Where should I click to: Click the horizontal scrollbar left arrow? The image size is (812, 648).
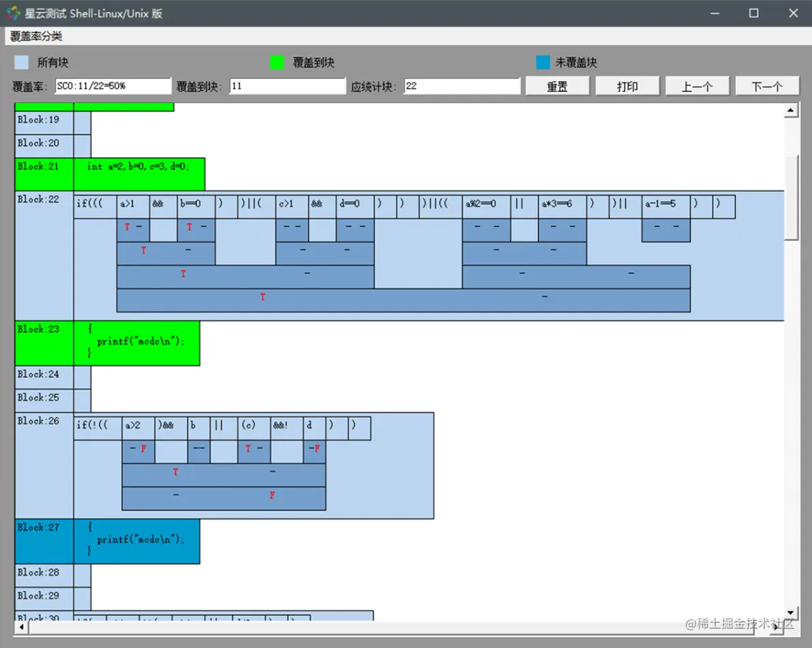pyautogui.click(x=21, y=628)
